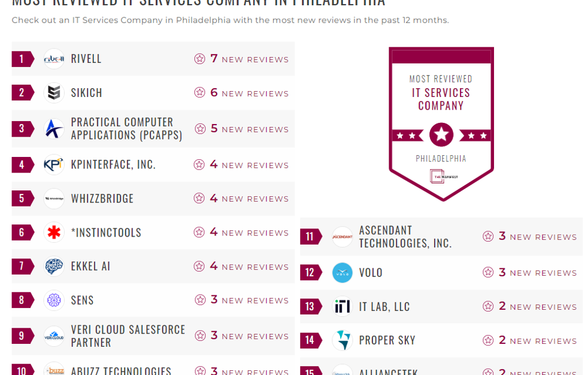Click the KPInterface logo icon
The height and width of the screenshot is (375, 588).
click(x=54, y=164)
